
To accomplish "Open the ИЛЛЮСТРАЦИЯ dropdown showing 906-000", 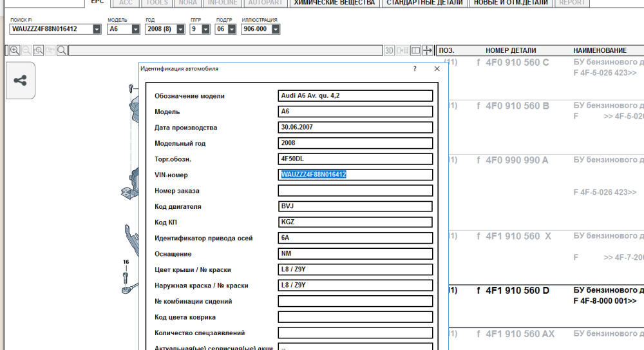I will (x=276, y=29).
